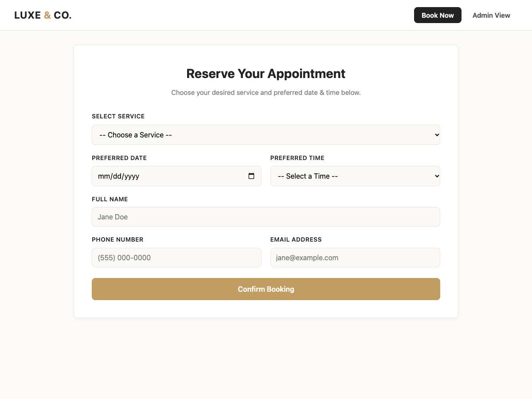Click the PREFERRED DATE label
The height and width of the screenshot is (399, 532).
[x=119, y=158]
